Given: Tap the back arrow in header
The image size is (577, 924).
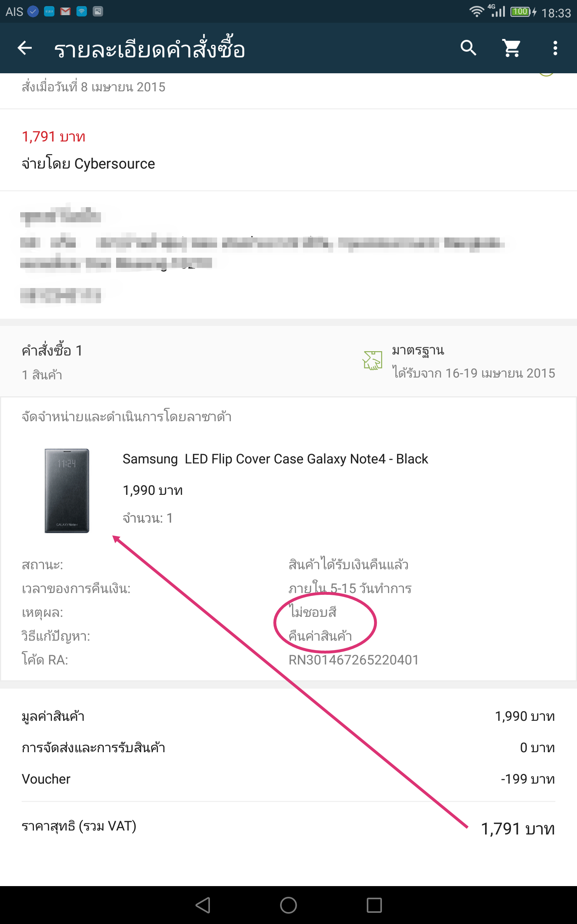Looking at the screenshot, I should pos(25,48).
